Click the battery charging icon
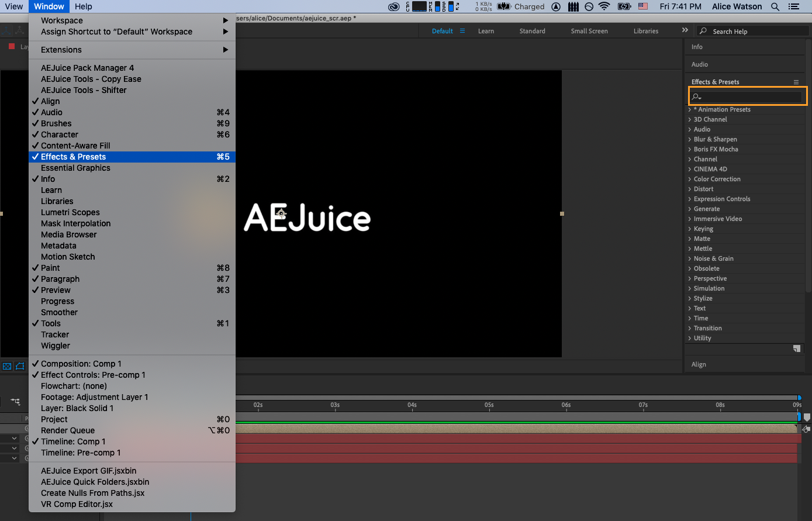812x521 pixels. pos(624,6)
